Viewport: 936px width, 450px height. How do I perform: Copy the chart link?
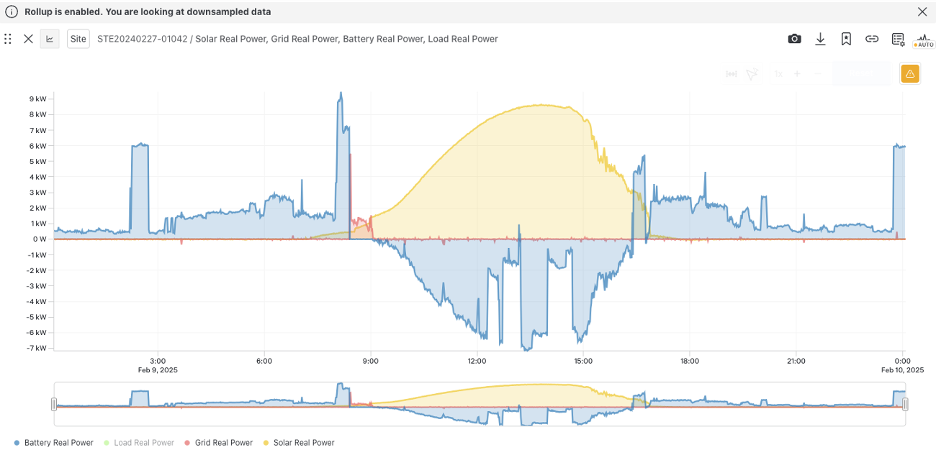click(872, 39)
